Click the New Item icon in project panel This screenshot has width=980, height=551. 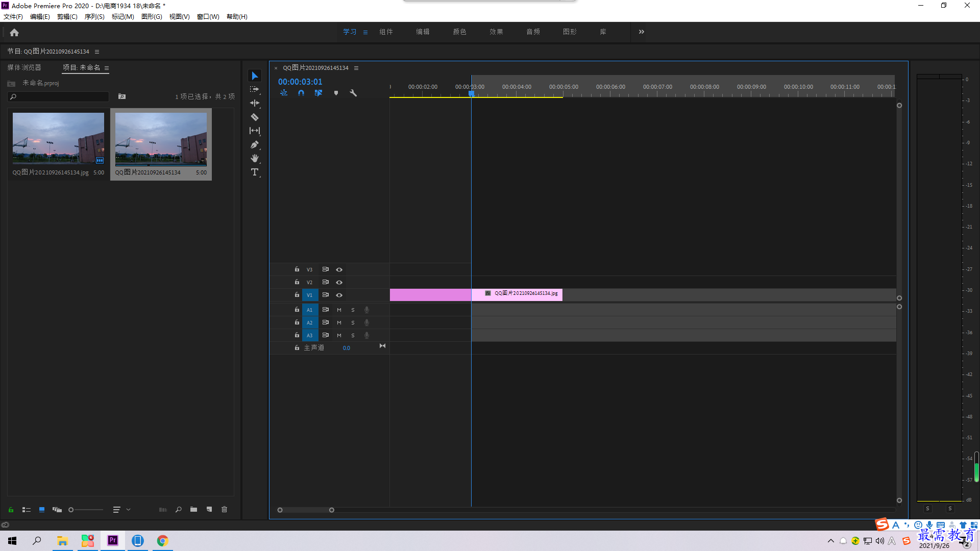209,509
